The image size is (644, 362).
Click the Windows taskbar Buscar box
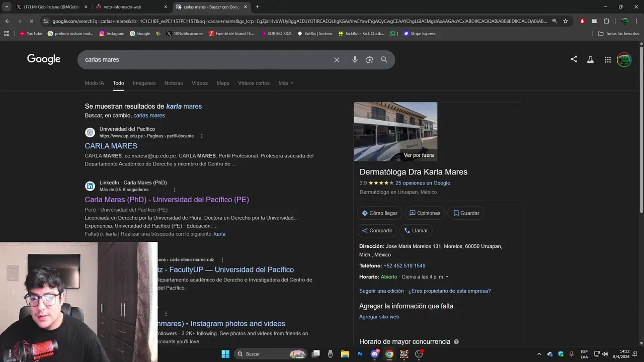[271, 354]
